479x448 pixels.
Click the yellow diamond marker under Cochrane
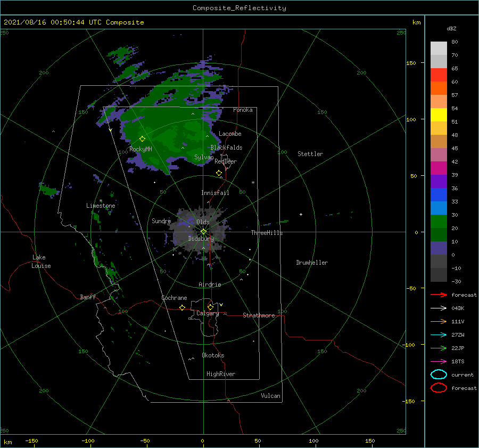tap(182, 307)
